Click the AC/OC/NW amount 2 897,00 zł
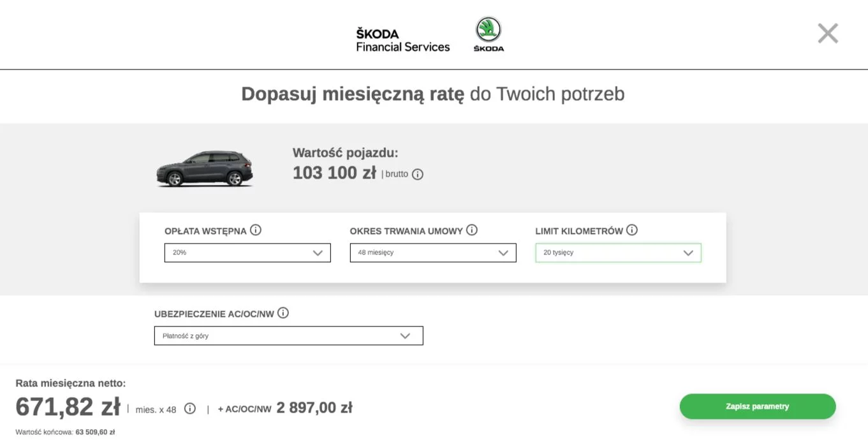868x447 pixels. click(x=314, y=408)
